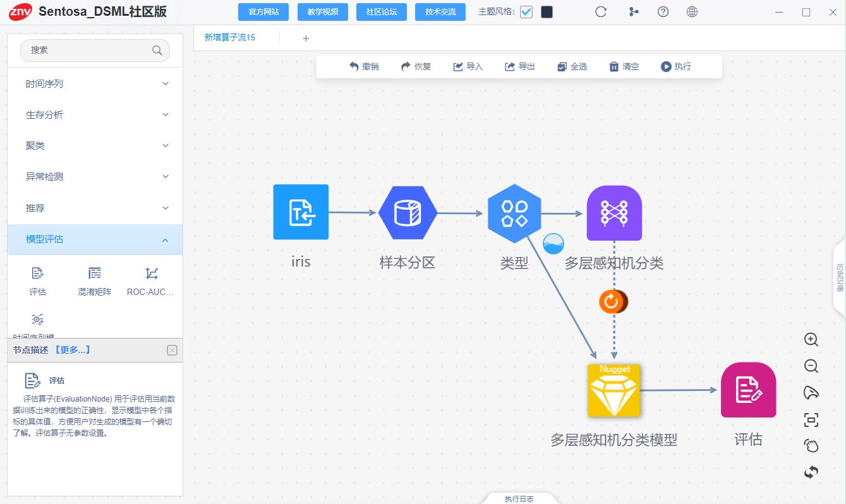The width and height of the screenshot is (846, 504).
Task: Open the 执行日志 bottom panel
Action: pos(519,498)
